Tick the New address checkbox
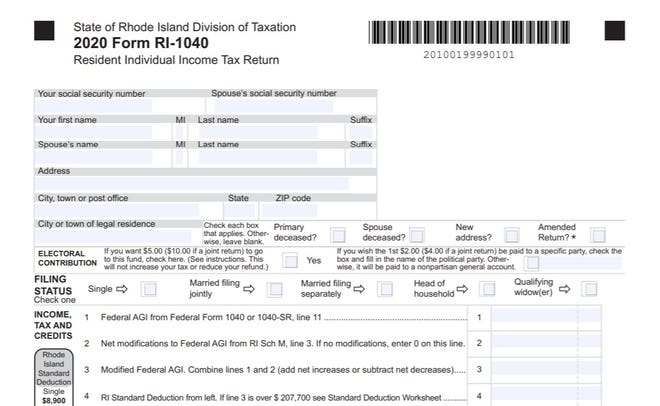The width and height of the screenshot is (660, 406). click(x=511, y=235)
